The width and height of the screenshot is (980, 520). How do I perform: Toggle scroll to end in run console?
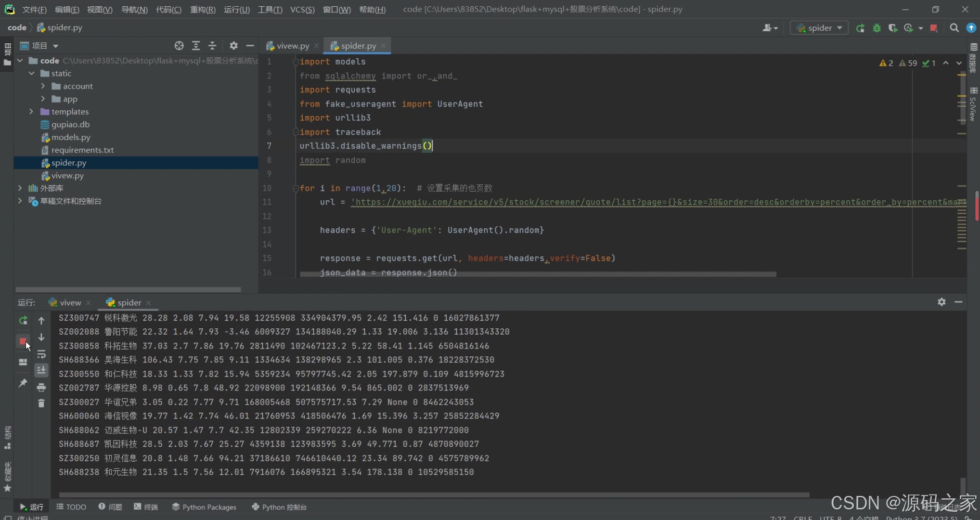tap(41, 370)
